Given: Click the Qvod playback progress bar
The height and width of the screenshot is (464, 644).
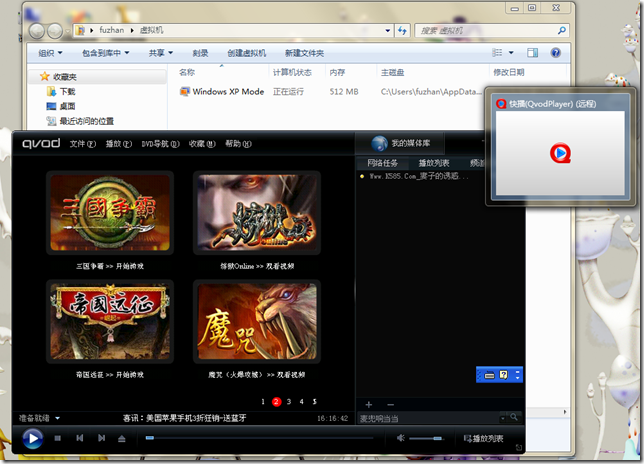Looking at the screenshot, I should coord(260,438).
